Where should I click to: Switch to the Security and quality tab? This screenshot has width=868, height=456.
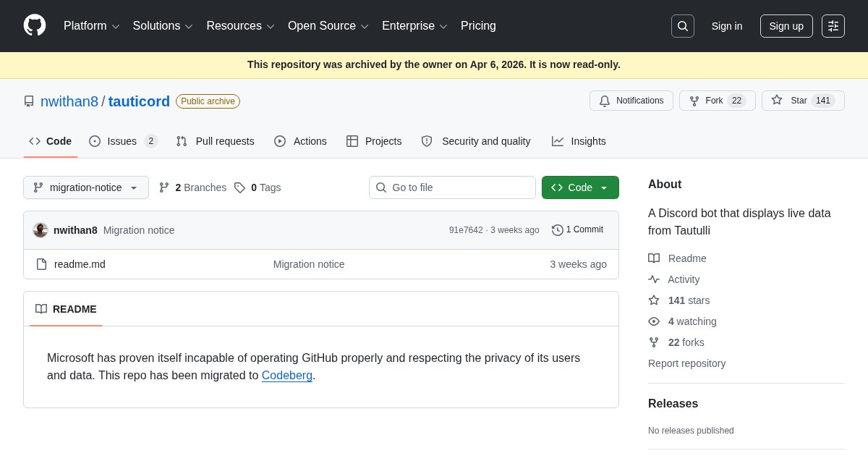click(476, 141)
